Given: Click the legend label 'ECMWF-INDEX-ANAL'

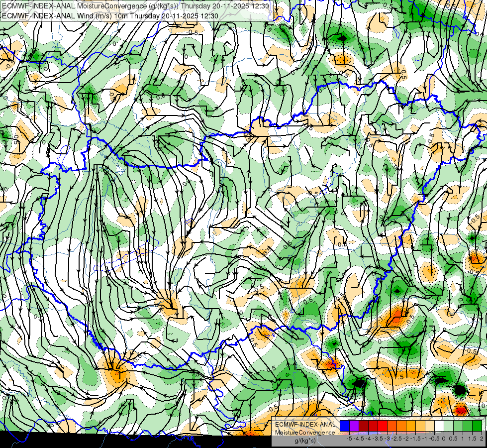Looking at the screenshot, I should 305,425.
